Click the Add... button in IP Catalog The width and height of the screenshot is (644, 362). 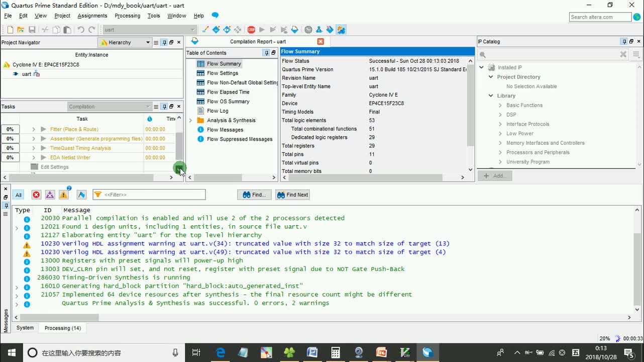point(495,175)
